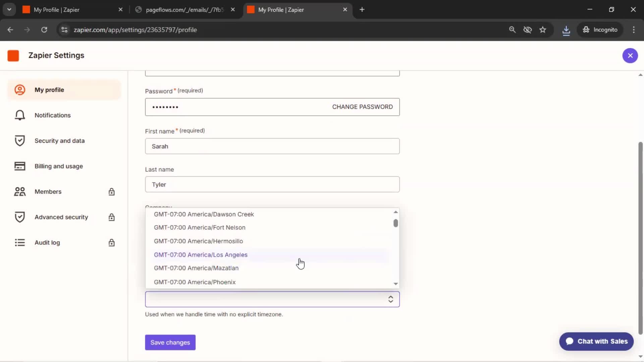Click the lock icon beside Advanced security
The width and height of the screenshot is (644, 362).
pos(112,217)
